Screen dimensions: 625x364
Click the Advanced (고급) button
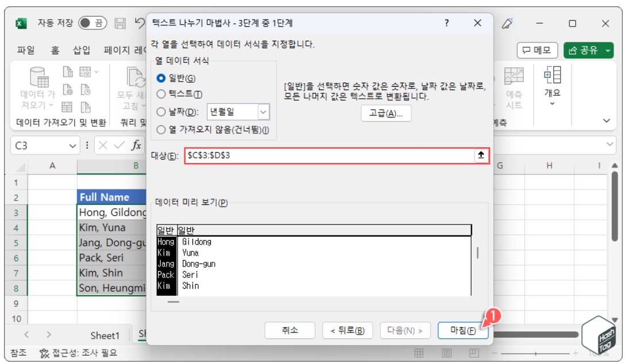coord(385,114)
